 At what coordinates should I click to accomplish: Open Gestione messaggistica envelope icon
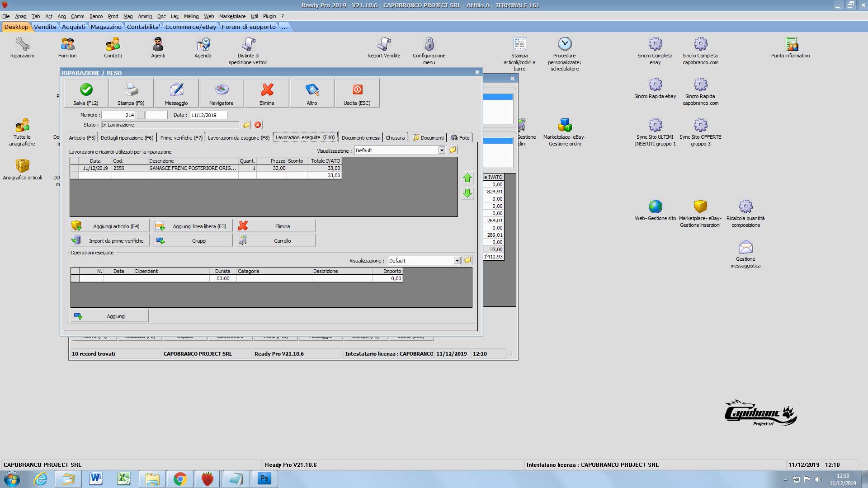(745, 254)
